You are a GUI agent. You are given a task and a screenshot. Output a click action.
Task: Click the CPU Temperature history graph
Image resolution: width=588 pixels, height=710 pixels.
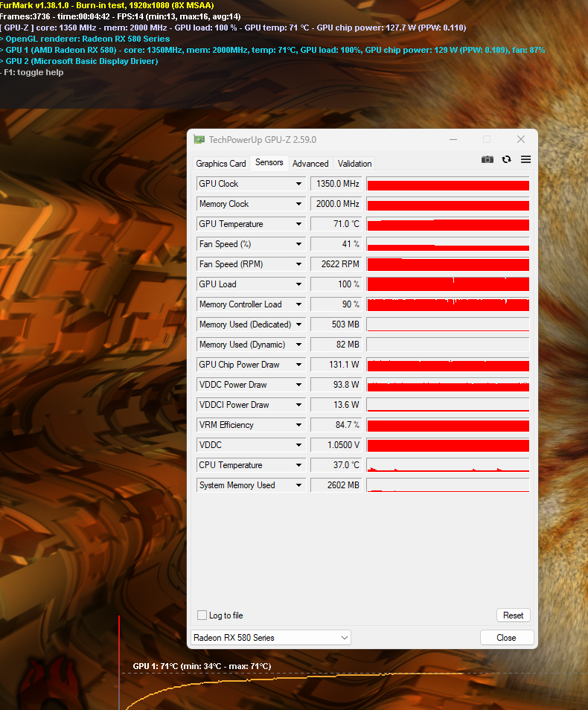448,465
